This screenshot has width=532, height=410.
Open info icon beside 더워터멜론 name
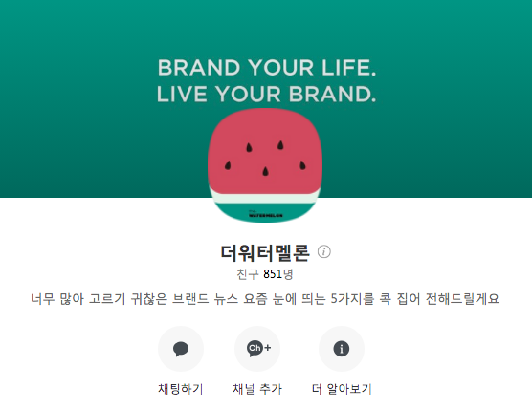point(324,251)
